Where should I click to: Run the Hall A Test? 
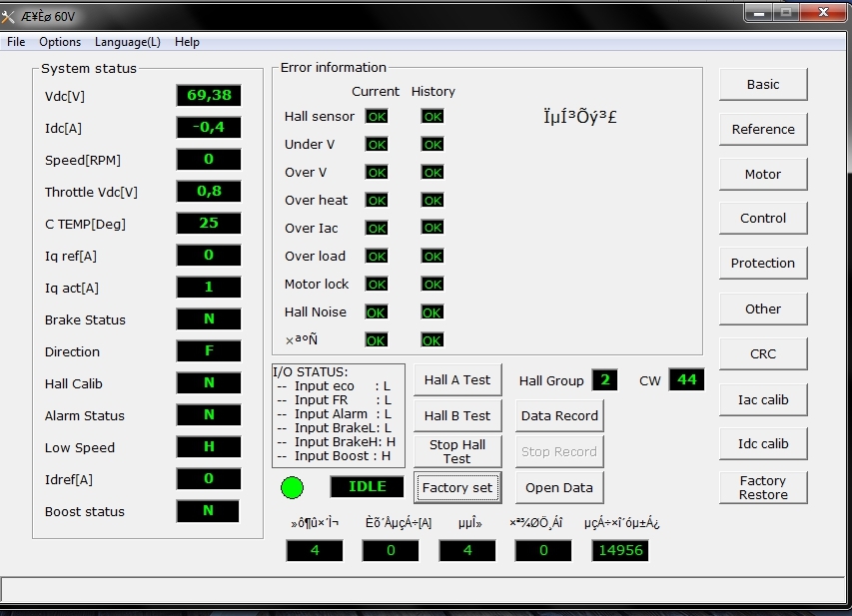point(457,380)
